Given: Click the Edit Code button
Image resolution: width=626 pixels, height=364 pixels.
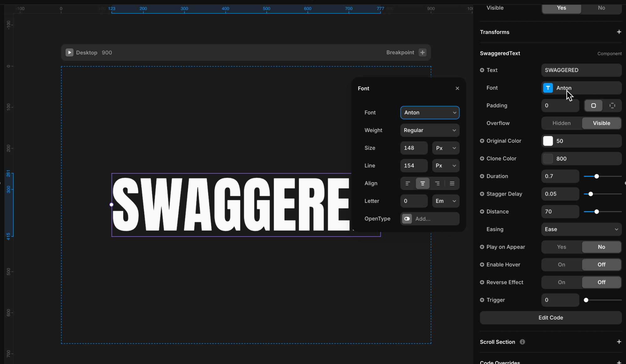Looking at the screenshot, I should 551,318.
